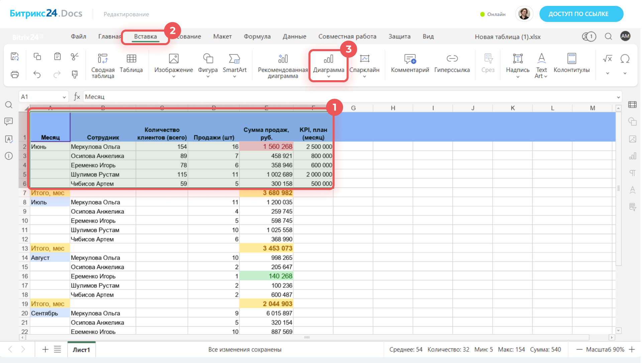Click the print icon in toolbar
644x363 pixels.
(15, 75)
